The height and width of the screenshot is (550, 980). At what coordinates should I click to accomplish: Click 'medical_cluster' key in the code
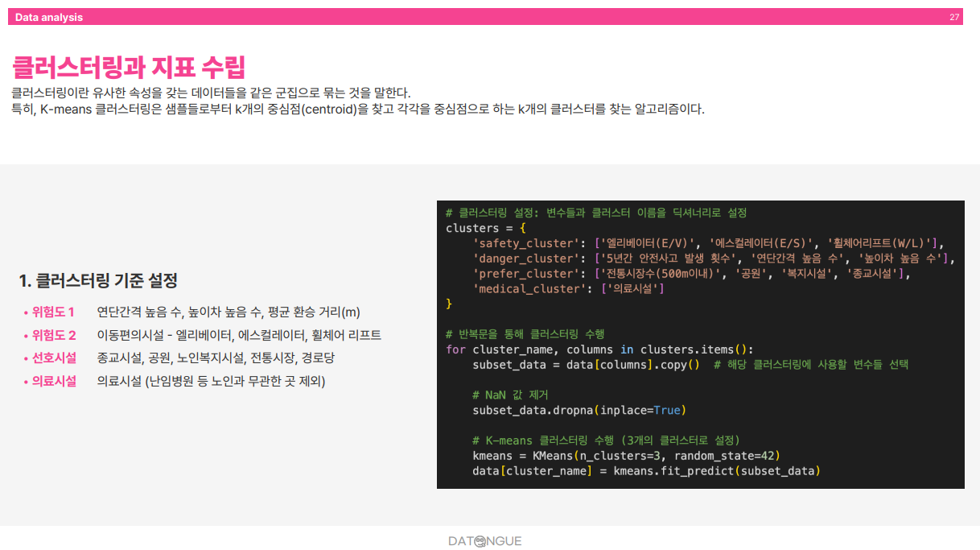tap(529, 289)
